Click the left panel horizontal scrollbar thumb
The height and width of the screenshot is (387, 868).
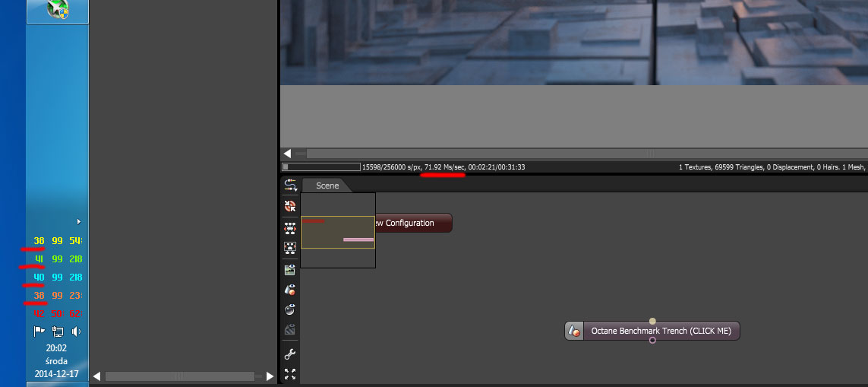pyautogui.click(x=180, y=376)
